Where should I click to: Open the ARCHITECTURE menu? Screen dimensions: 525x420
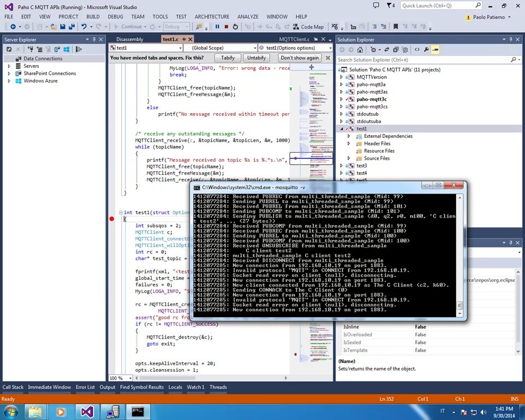click(212, 16)
